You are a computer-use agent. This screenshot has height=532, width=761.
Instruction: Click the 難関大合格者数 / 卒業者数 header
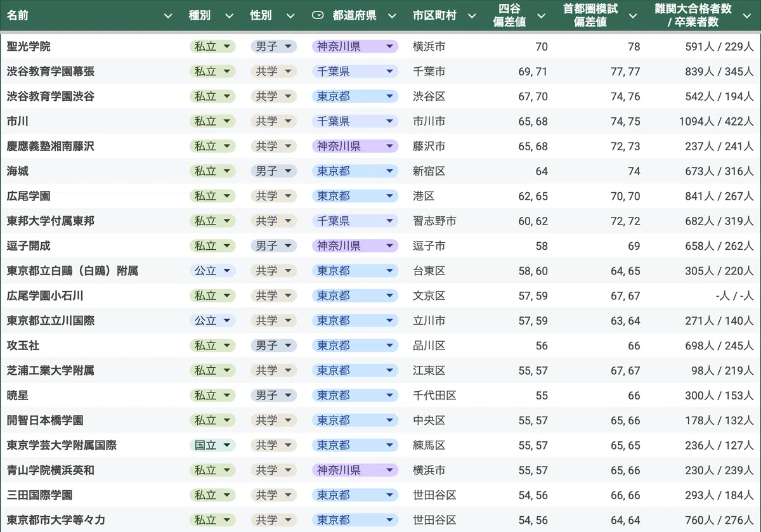(693, 16)
